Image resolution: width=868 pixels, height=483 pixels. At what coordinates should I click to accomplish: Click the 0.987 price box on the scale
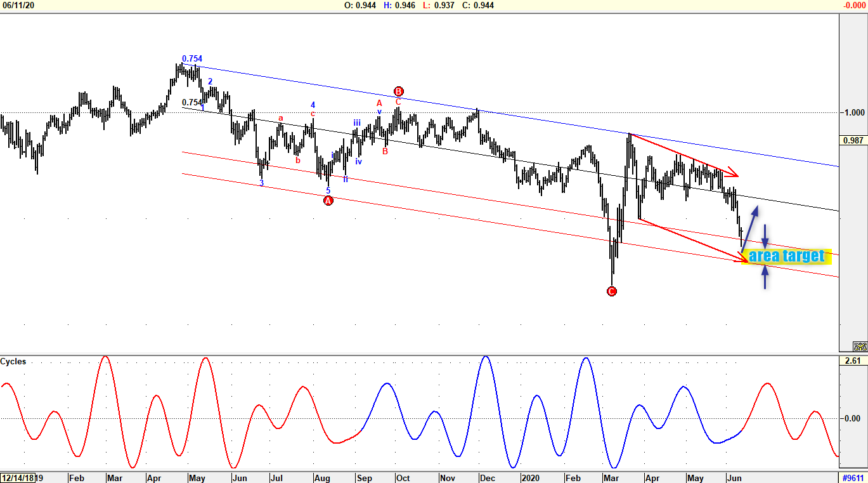[853, 140]
